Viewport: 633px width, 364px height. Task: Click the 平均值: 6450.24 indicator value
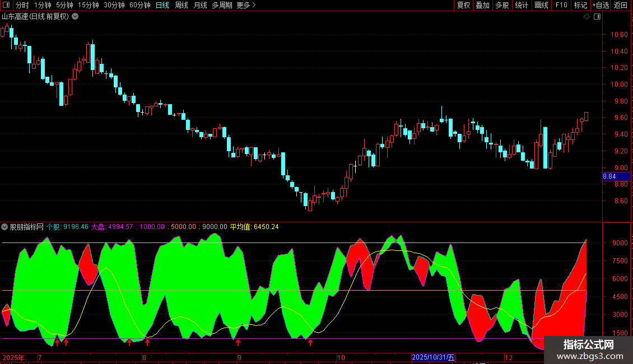[x=254, y=227]
